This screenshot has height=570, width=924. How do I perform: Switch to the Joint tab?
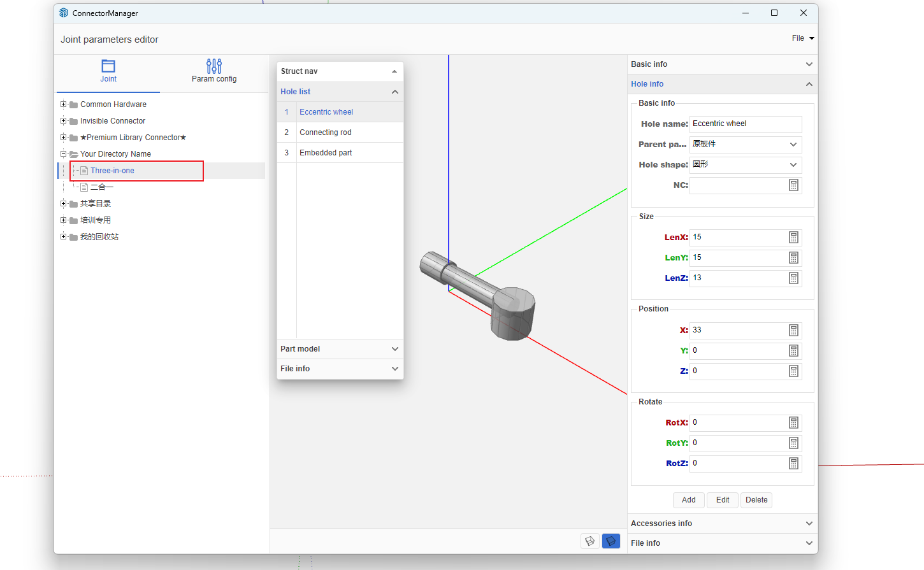[x=108, y=71]
